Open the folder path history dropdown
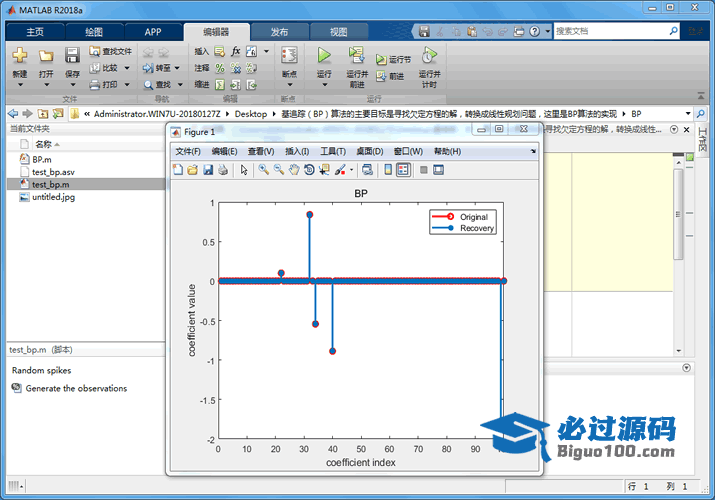Screen dimensions: 715x500 pos(688,113)
